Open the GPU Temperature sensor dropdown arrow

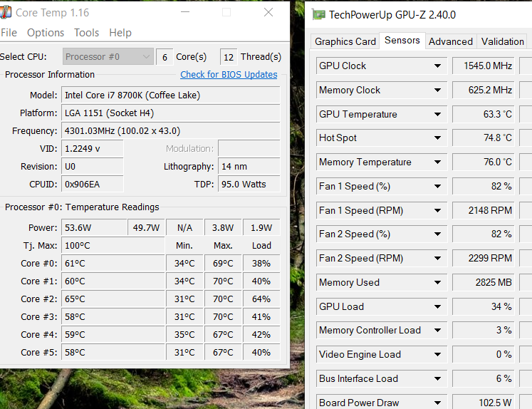(438, 114)
